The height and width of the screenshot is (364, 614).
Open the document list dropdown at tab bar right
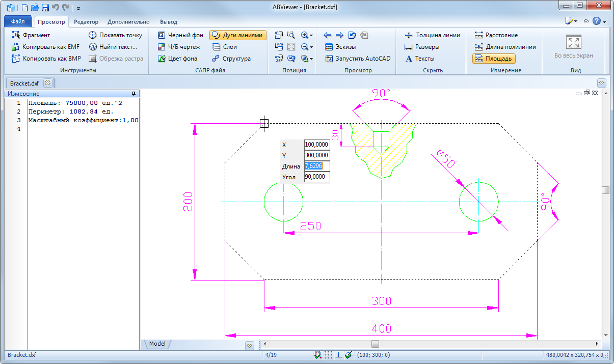(602, 83)
